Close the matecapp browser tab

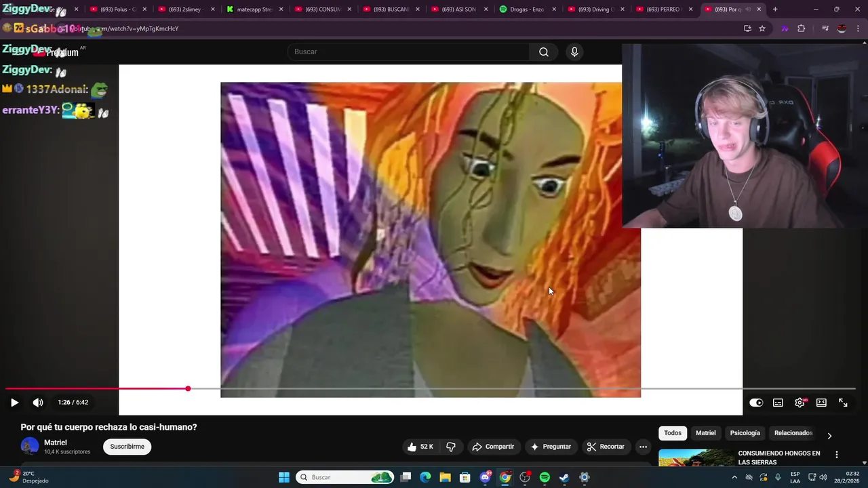click(x=281, y=9)
